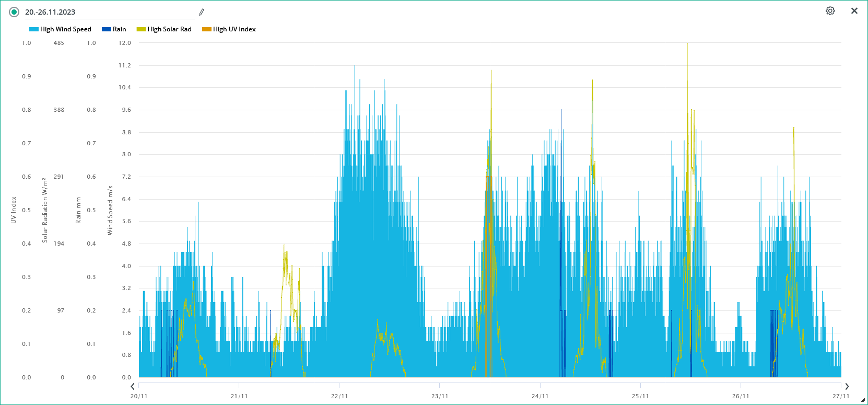Close the chart panel with X

pyautogui.click(x=854, y=11)
